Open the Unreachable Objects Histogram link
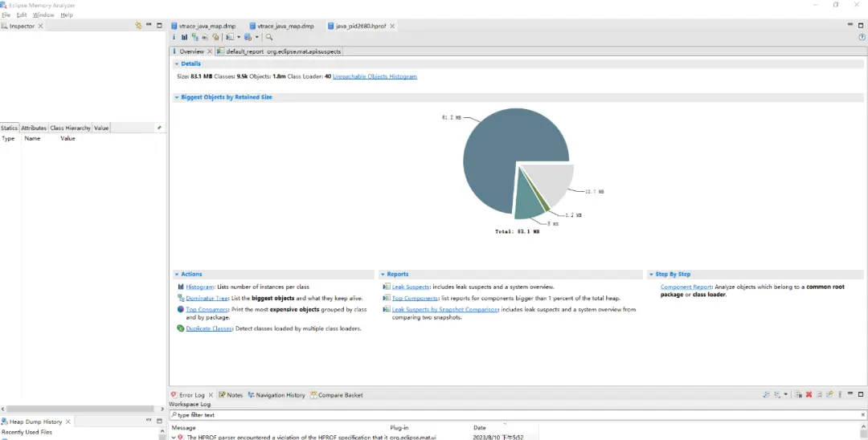 (x=375, y=76)
